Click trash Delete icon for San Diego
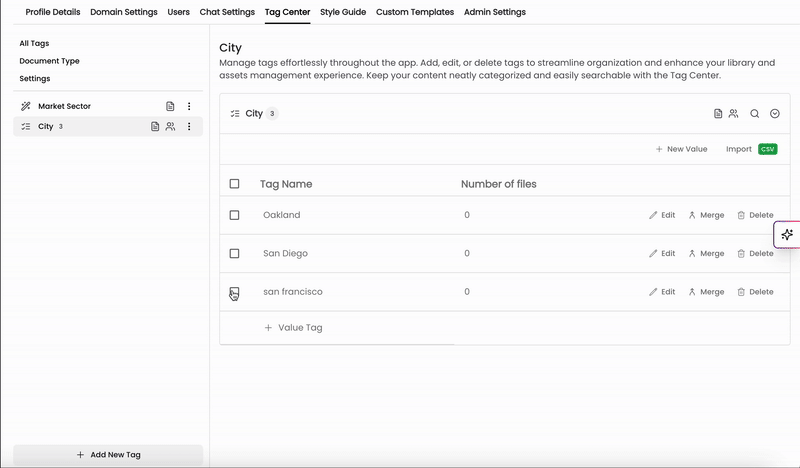The image size is (800, 468). [x=741, y=254]
